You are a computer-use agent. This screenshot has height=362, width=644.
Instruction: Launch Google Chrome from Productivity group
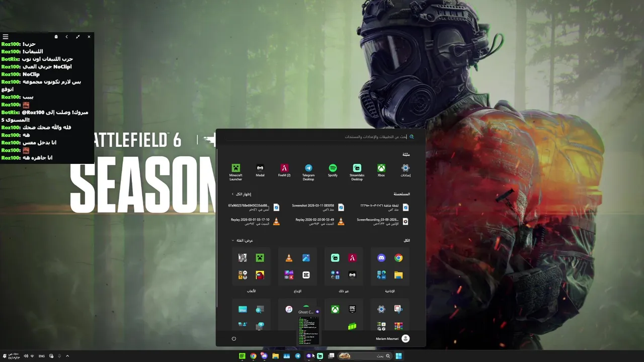tap(398, 258)
